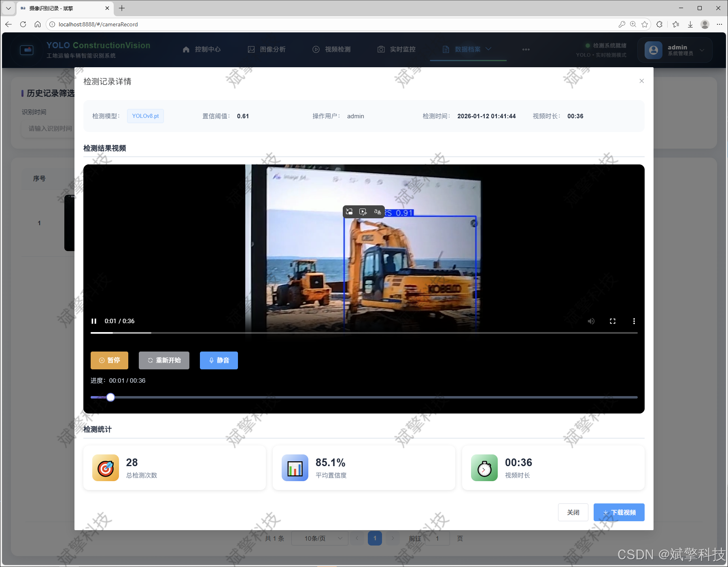Open new browser tab with plus
728x567 pixels.
coord(122,8)
